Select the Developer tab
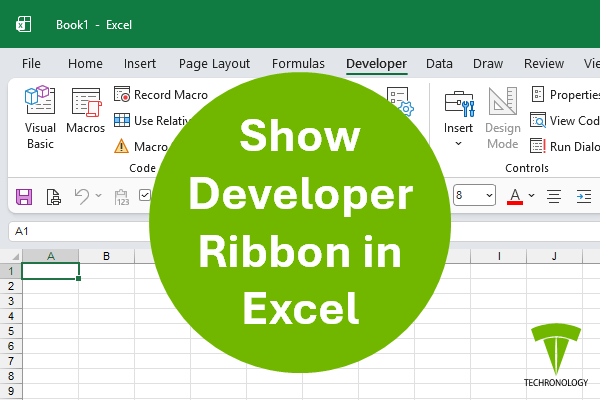 pos(377,64)
